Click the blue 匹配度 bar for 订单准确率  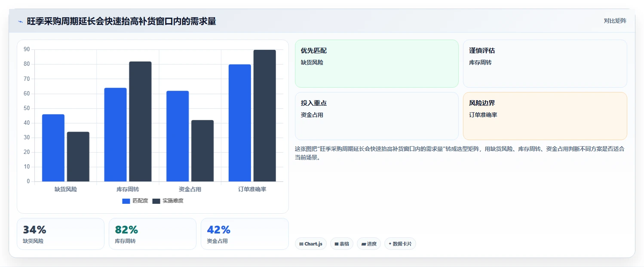(240, 123)
